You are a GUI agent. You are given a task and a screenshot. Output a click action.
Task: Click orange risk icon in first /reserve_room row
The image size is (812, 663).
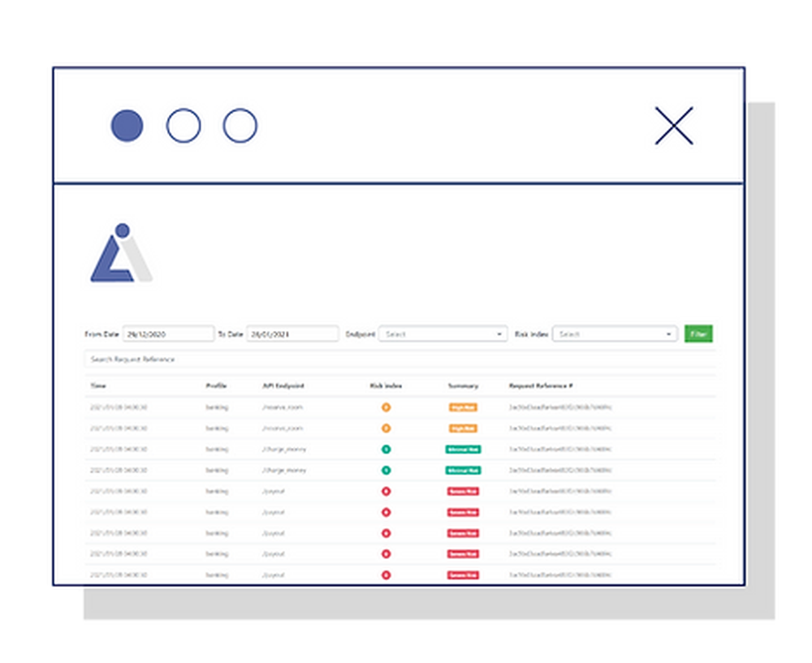(x=386, y=407)
